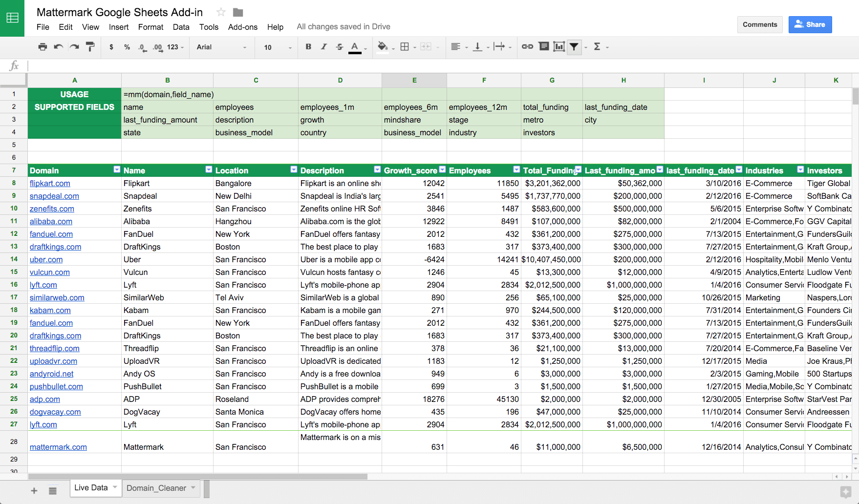859x504 pixels.
Task: Redo the last action
Action: coord(74,47)
